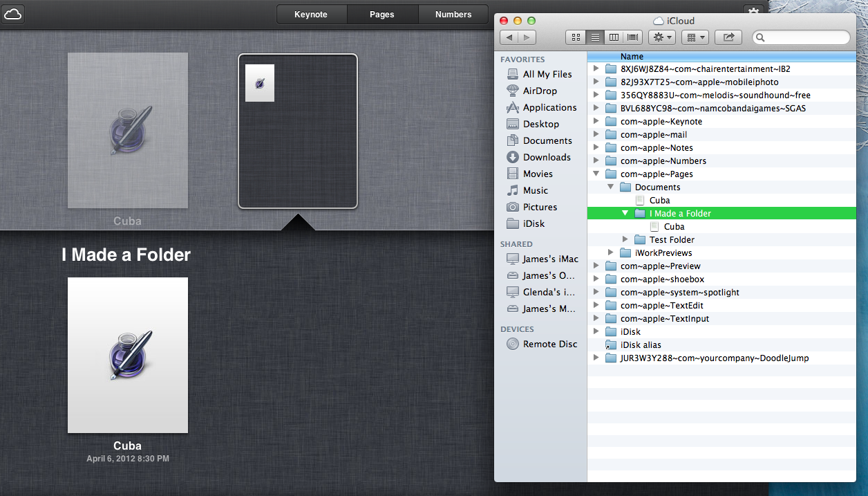Select the com~apple~Notes folder row
The image size is (868, 496).
[x=721, y=148]
